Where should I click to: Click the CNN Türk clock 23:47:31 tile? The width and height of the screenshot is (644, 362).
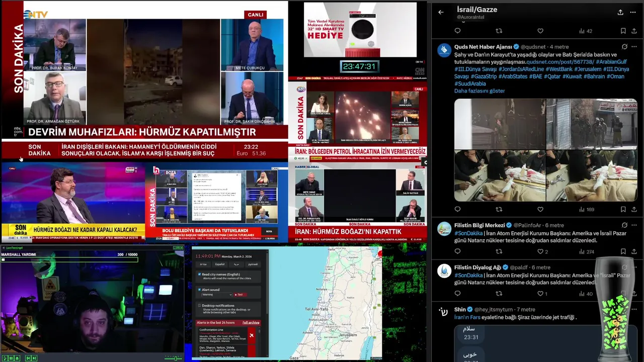[359, 66]
